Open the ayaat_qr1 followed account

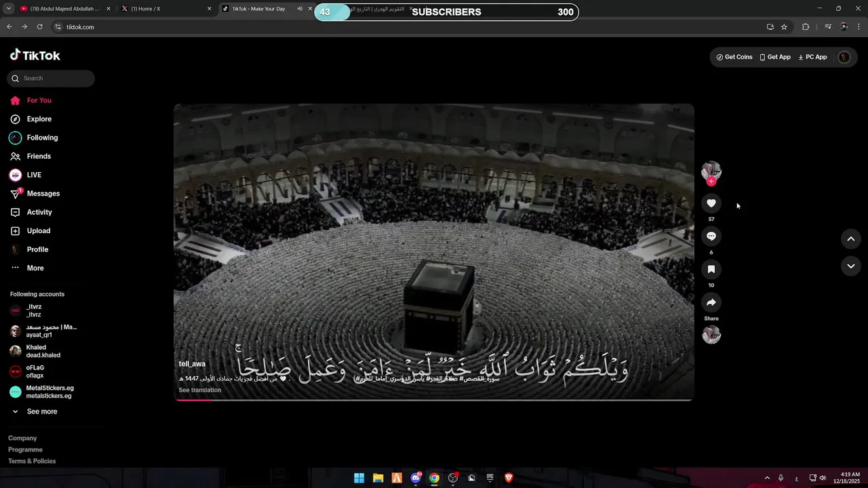click(44, 331)
